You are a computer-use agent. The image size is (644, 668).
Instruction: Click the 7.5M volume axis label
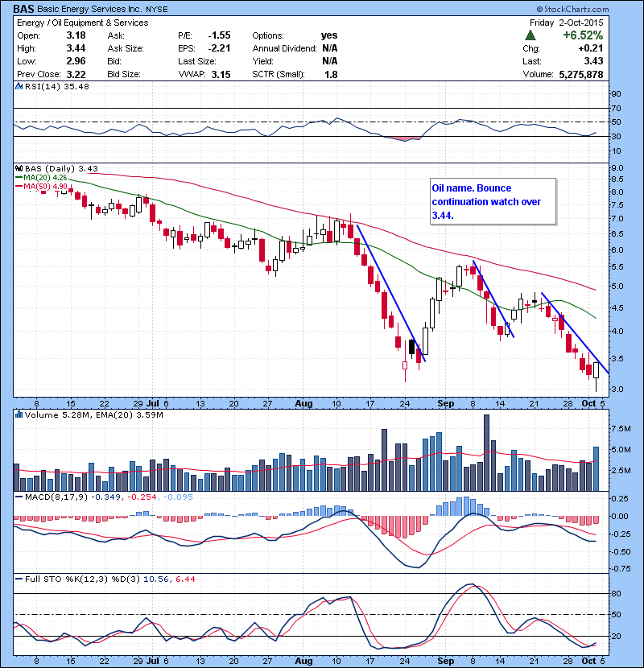coord(621,429)
